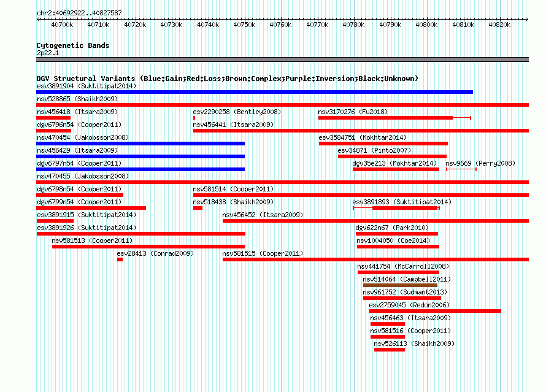The width and height of the screenshot is (546, 392).
Task: Click the red nsv581513 loss bar
Action: [148, 247]
